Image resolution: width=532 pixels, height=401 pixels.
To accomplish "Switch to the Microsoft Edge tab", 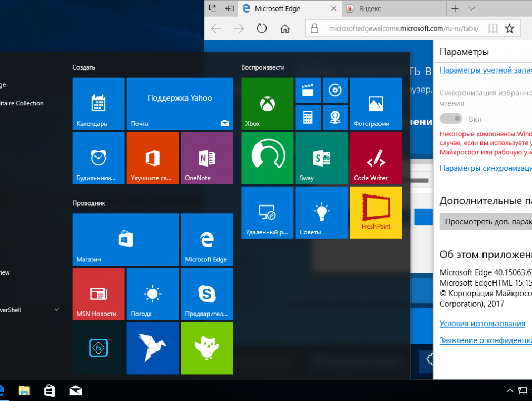I will (x=290, y=8).
